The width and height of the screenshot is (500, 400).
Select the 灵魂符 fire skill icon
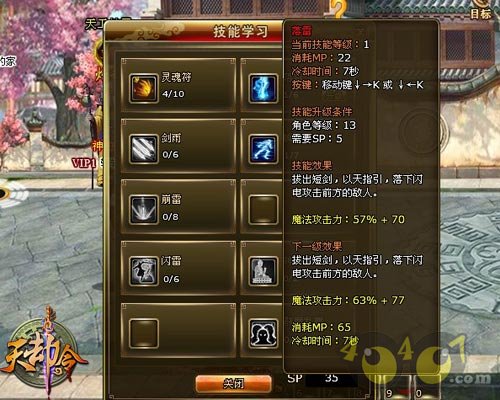(x=143, y=88)
